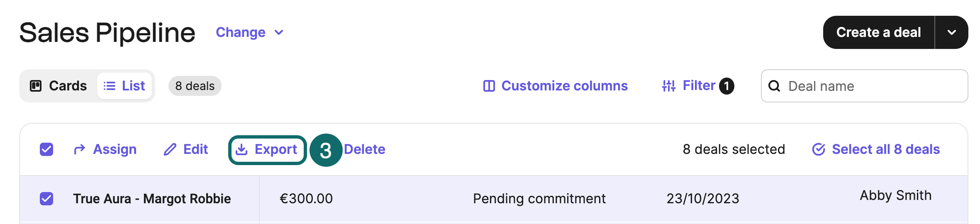Click the Customize columns icon
This screenshot has height=224, width=980.
click(x=489, y=86)
